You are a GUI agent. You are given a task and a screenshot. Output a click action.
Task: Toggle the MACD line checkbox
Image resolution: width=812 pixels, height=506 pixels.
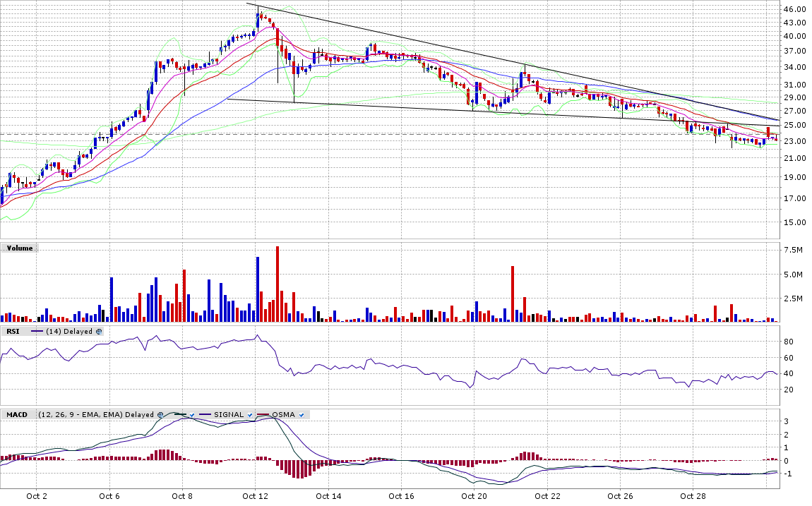(x=191, y=415)
